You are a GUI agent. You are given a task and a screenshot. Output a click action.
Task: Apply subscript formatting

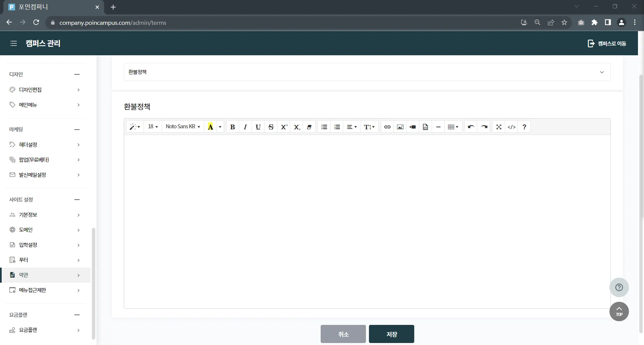(297, 127)
